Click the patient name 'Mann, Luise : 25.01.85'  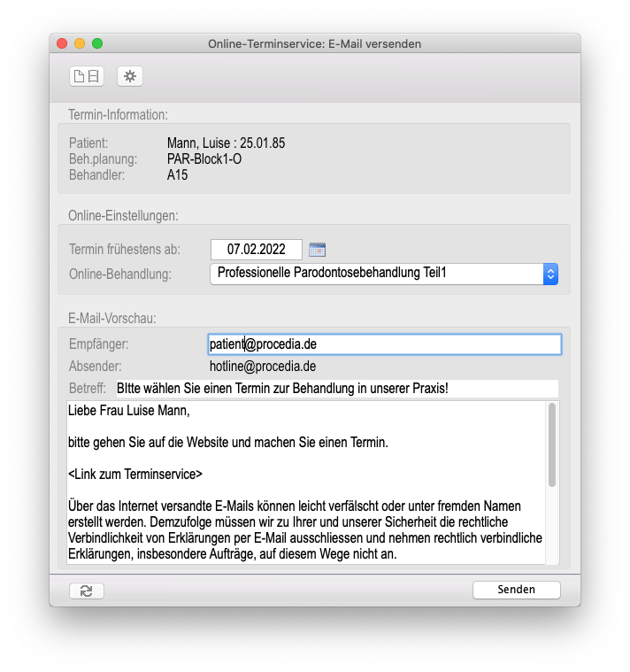pyautogui.click(x=226, y=143)
